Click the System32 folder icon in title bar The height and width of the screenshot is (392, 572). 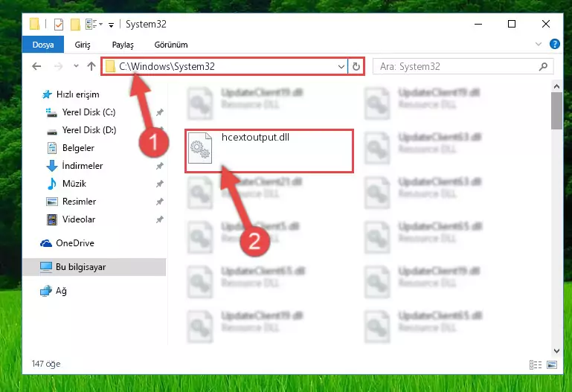pos(34,24)
